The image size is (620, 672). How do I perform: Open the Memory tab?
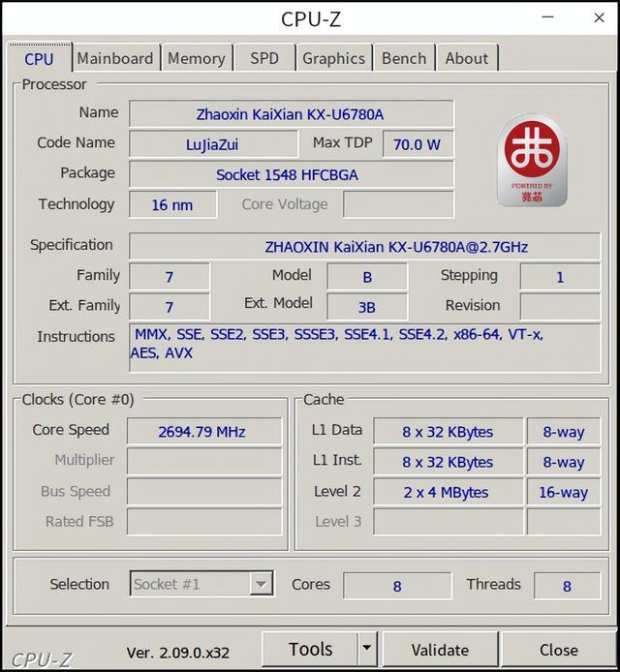pyautogui.click(x=197, y=58)
